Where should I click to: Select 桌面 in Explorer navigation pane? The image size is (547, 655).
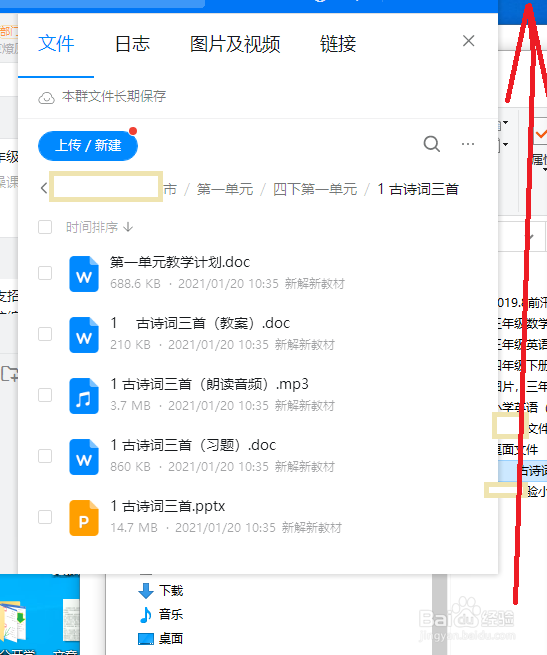tap(160, 638)
